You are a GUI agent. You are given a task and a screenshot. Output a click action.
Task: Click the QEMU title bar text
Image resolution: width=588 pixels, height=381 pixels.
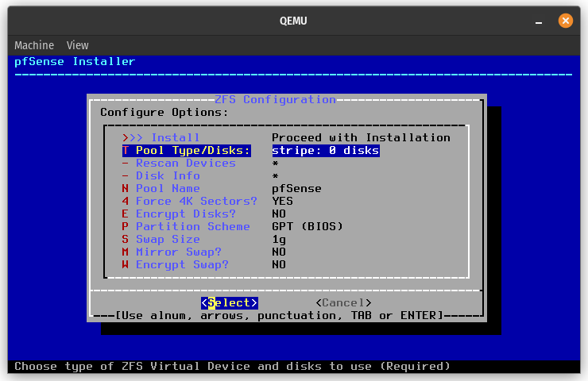[293, 21]
